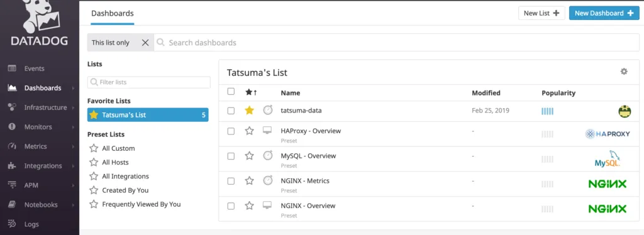This screenshot has height=235, width=644.
Task: Sort by the Name column
Action: click(291, 93)
